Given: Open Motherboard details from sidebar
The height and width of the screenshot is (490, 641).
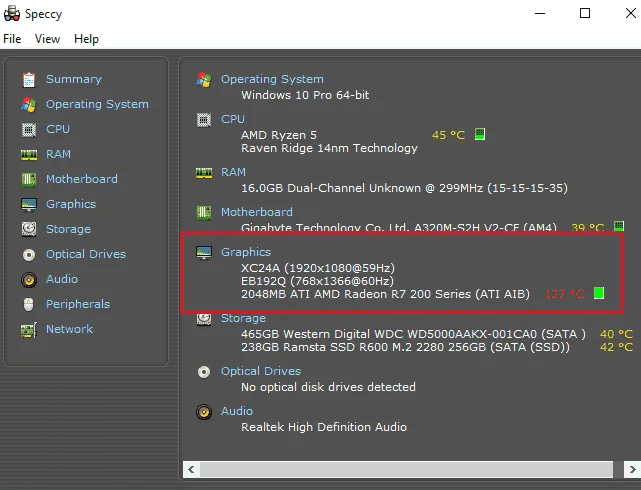Looking at the screenshot, I should pos(81,179).
